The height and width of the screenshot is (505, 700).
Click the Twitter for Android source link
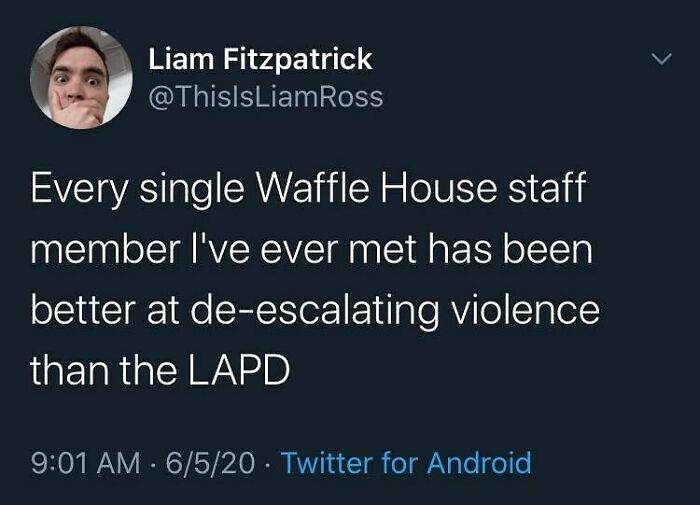[x=405, y=463]
